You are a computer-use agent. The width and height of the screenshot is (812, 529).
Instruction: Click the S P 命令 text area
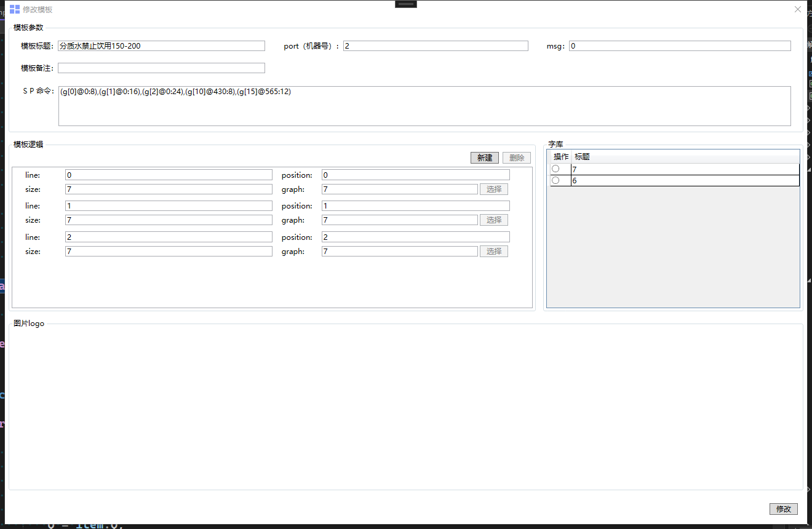(x=424, y=106)
